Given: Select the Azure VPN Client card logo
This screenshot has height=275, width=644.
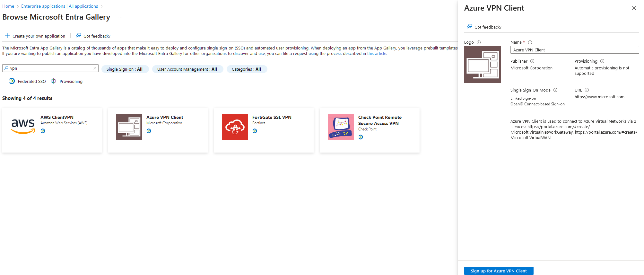Looking at the screenshot, I should tap(129, 127).
